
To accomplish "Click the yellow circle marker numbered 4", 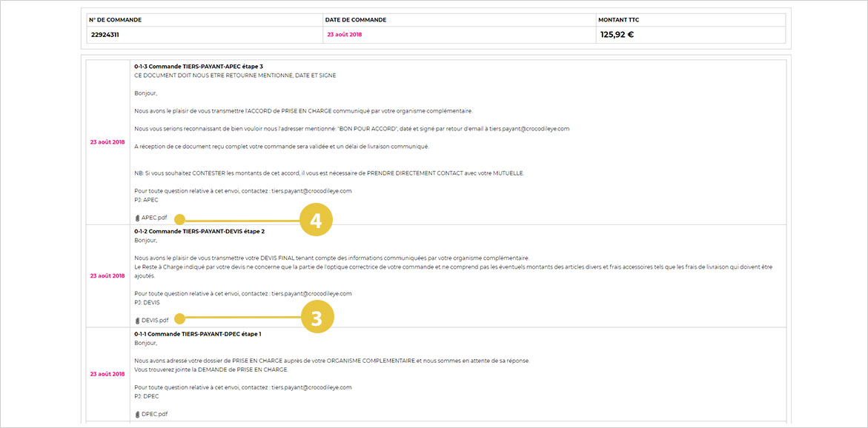I will click(316, 220).
